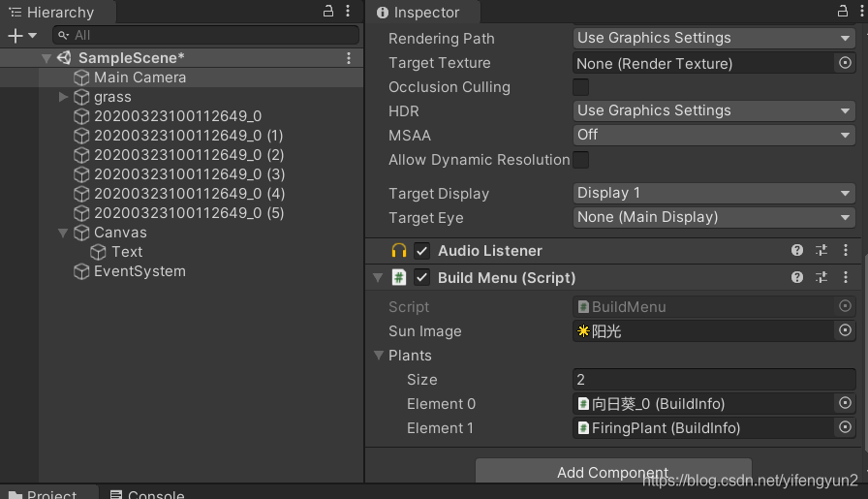Open Element 0 object picker

click(x=845, y=403)
